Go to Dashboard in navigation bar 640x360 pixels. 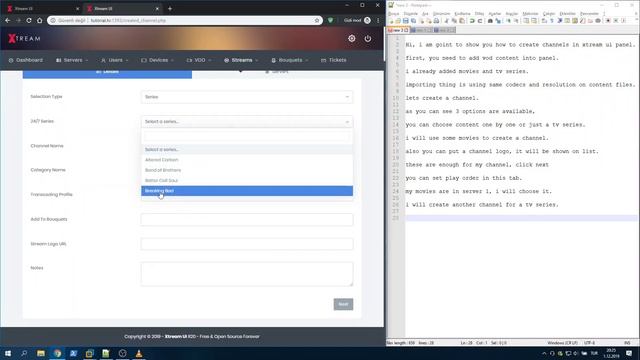click(26, 60)
